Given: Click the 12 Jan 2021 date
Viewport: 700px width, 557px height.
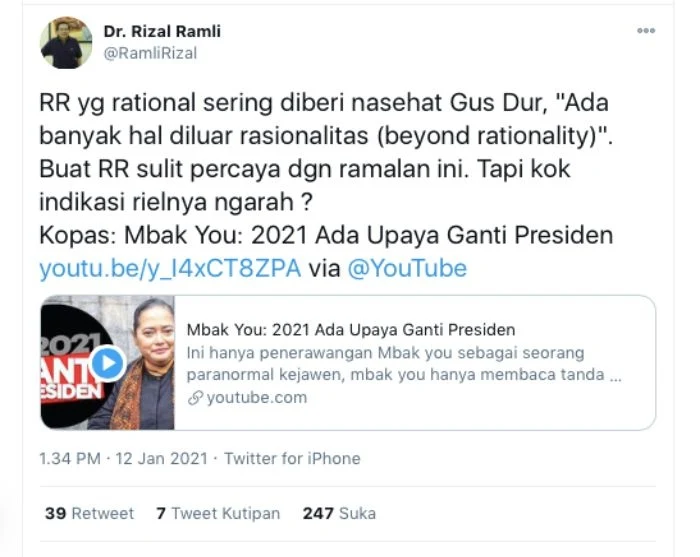Looking at the screenshot, I should coord(162,458).
